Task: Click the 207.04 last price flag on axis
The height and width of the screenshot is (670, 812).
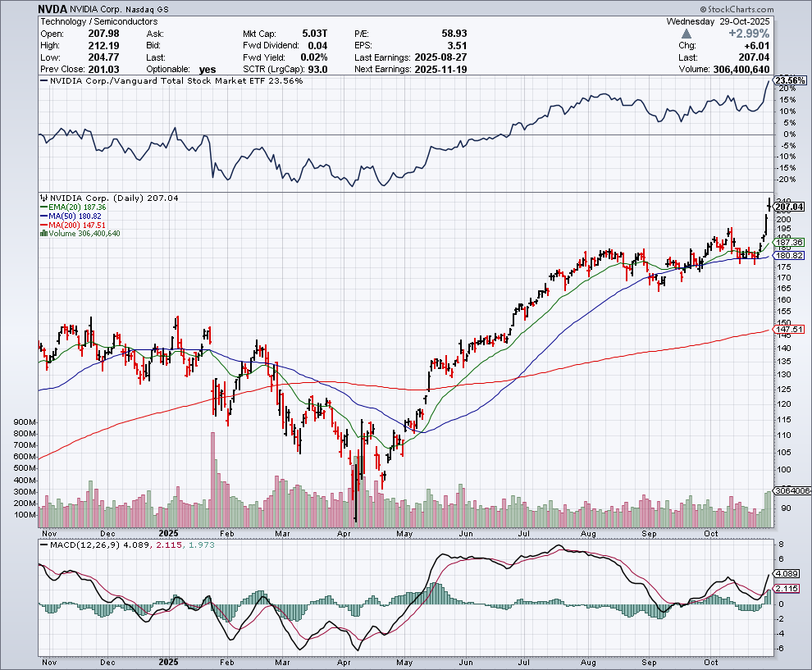Action: tap(788, 207)
